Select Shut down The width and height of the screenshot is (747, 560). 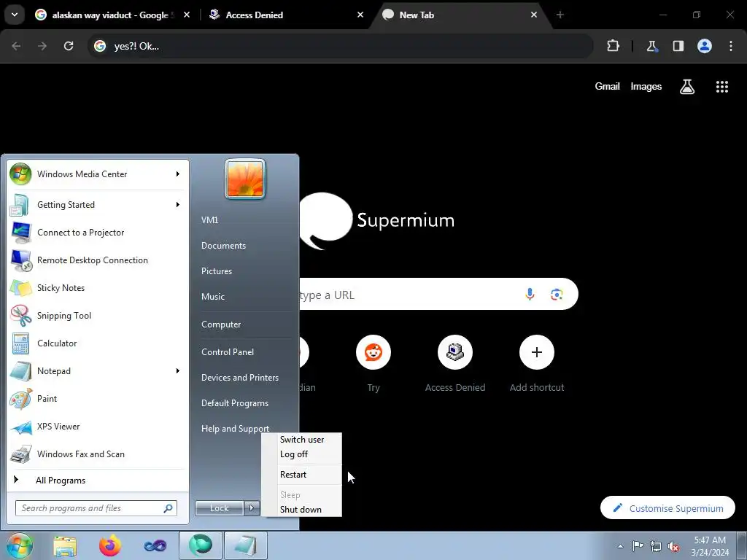point(301,510)
